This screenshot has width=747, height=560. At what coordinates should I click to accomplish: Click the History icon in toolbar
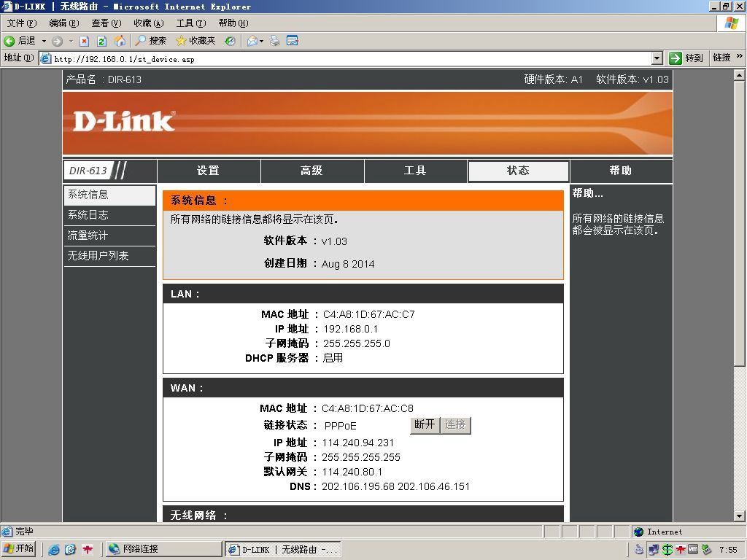230,41
